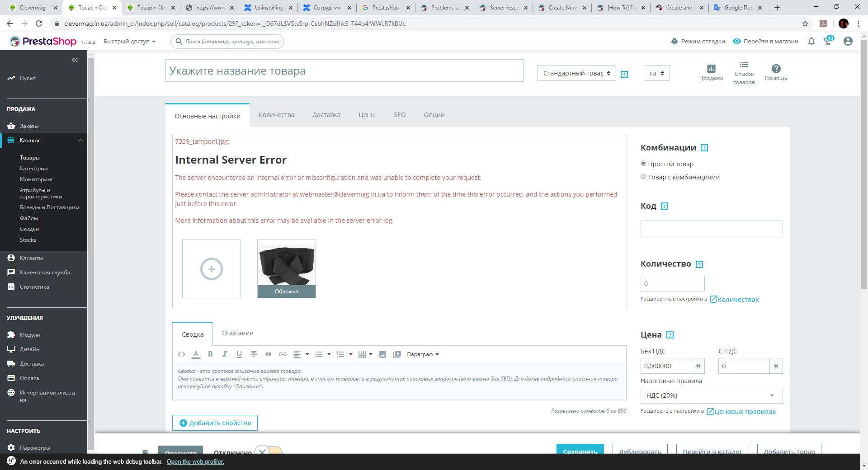Open the notifications bell

click(x=811, y=42)
